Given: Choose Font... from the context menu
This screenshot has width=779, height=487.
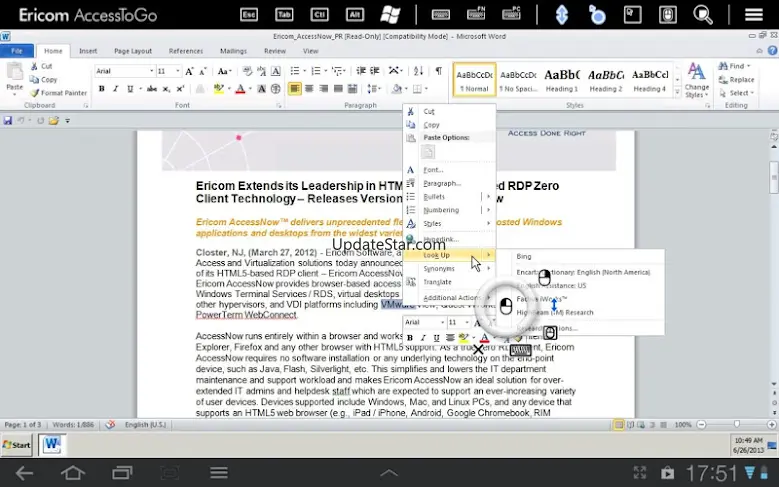Looking at the screenshot, I should click(x=449, y=169).
